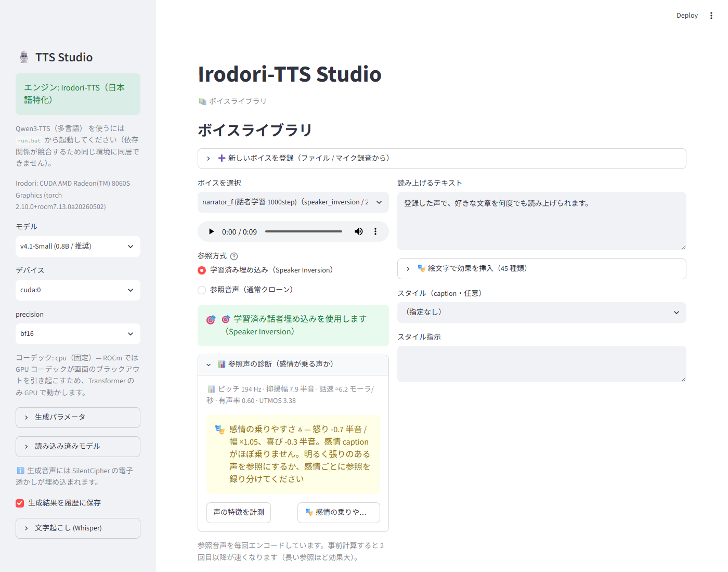The image size is (728, 572).
Task: Click 感情の乗りや… button
Action: click(x=339, y=512)
